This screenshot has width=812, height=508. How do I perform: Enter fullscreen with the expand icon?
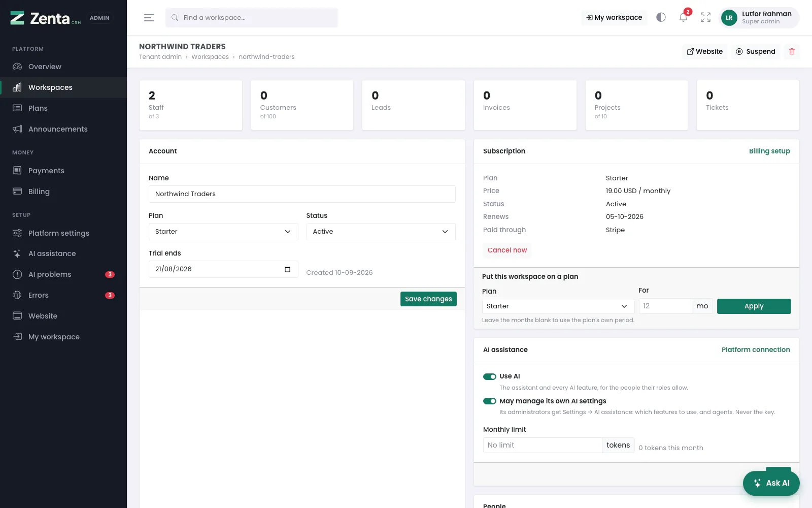tap(705, 17)
